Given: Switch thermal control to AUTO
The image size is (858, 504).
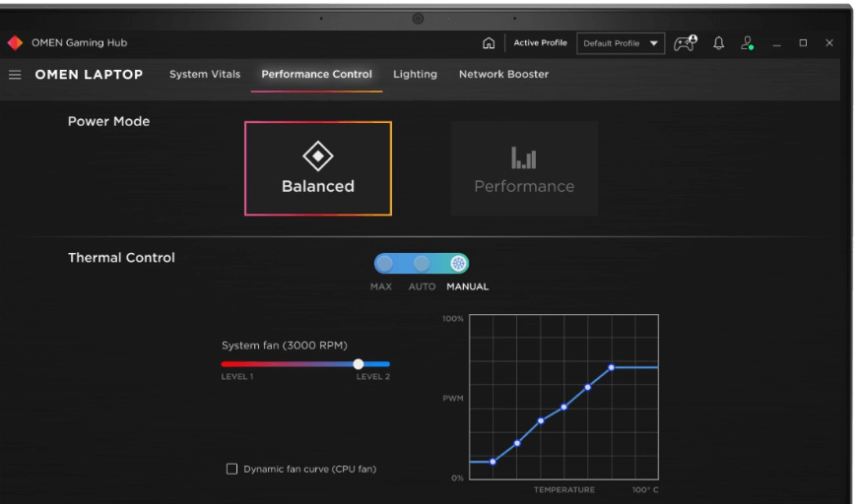Looking at the screenshot, I should [x=422, y=264].
